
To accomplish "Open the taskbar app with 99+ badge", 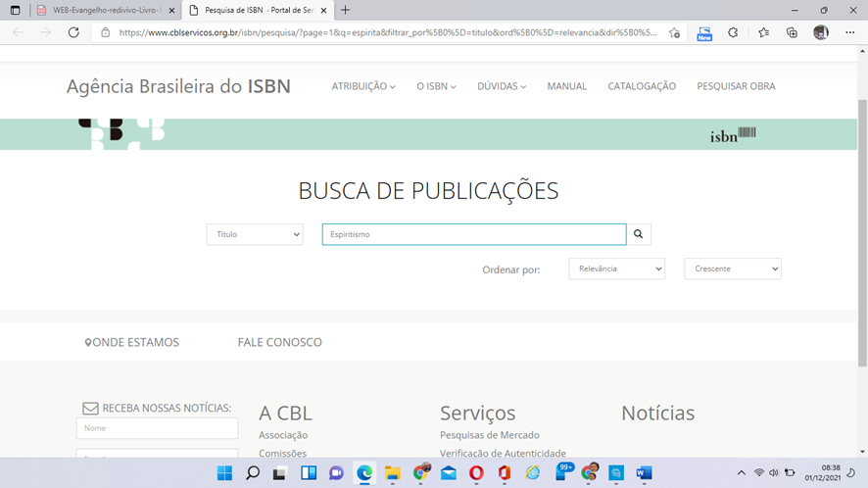I will (563, 472).
